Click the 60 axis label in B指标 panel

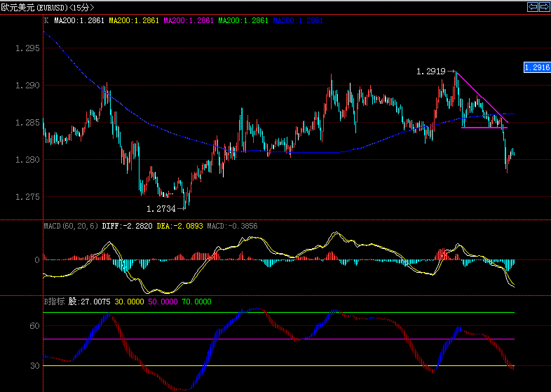(35, 326)
